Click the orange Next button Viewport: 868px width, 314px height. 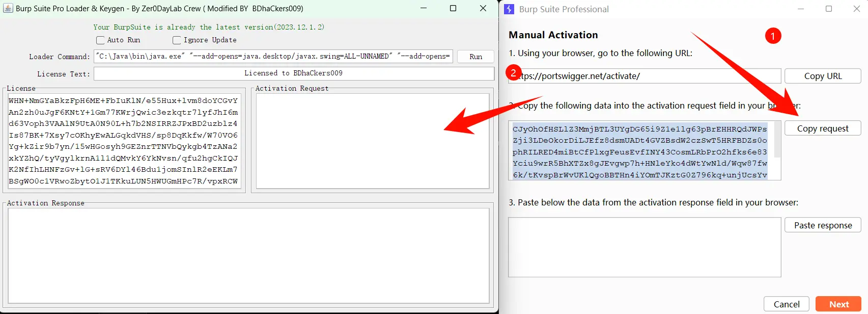838,304
